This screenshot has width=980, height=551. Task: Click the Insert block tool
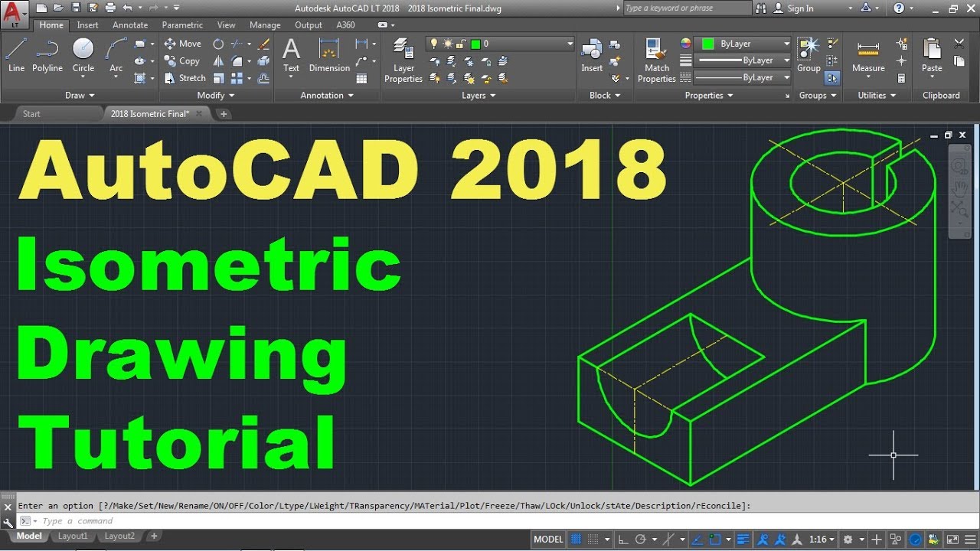(x=592, y=55)
